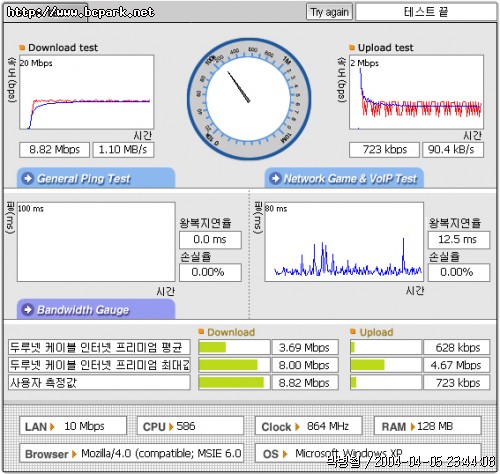500x474 pixels.
Task: Click the orange arrow next to Browser
Action: tap(74, 454)
